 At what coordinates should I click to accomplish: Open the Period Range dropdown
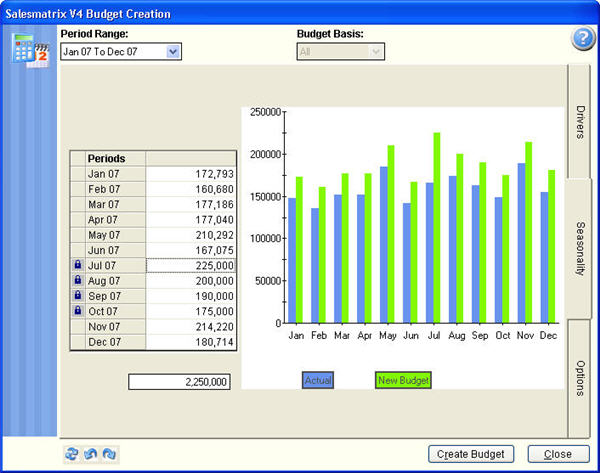tap(173, 51)
